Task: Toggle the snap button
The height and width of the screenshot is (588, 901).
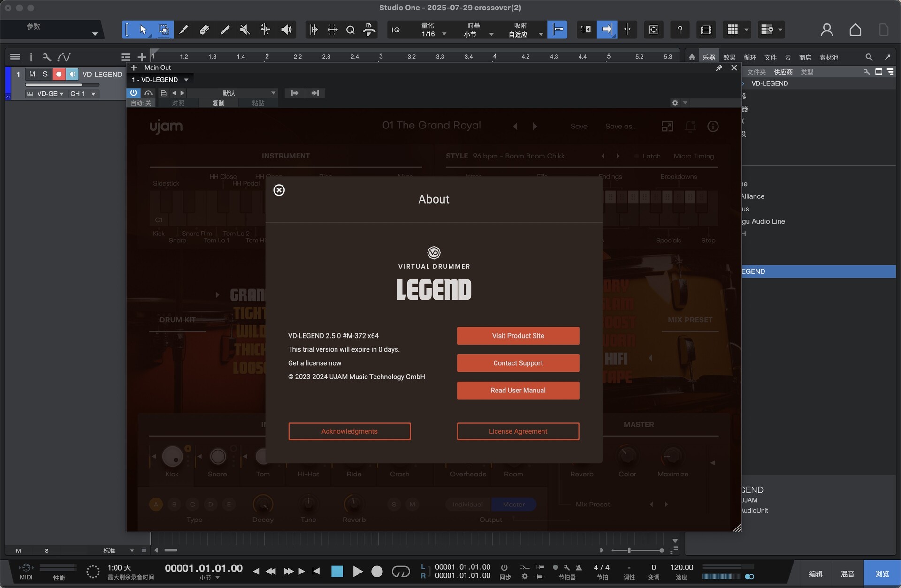Action: 557,30
